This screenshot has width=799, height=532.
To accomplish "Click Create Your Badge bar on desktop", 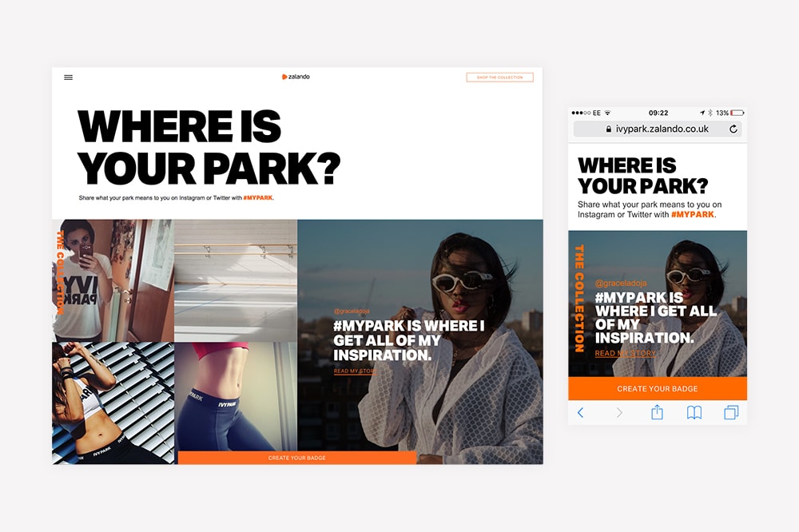I will [297, 458].
